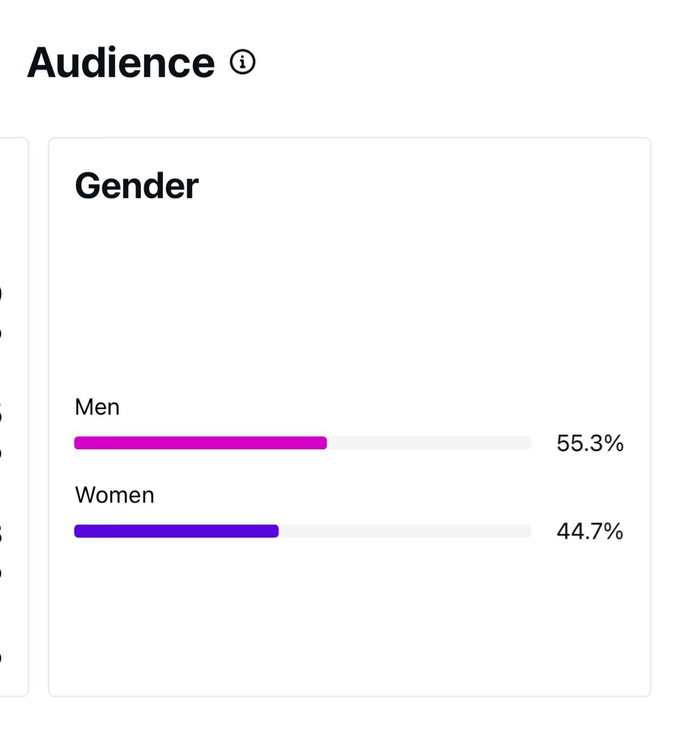Click the gray unfilled part of Men bar

point(428,443)
